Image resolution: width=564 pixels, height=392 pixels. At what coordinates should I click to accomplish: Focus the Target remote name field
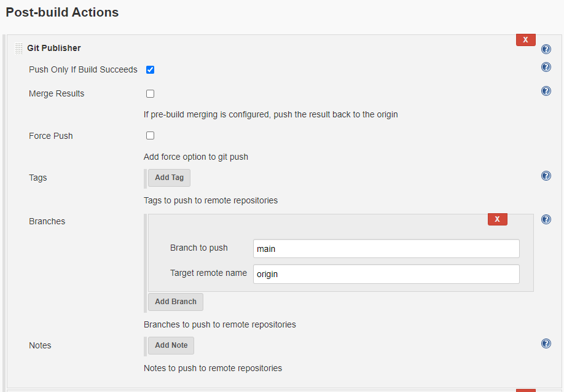point(386,274)
